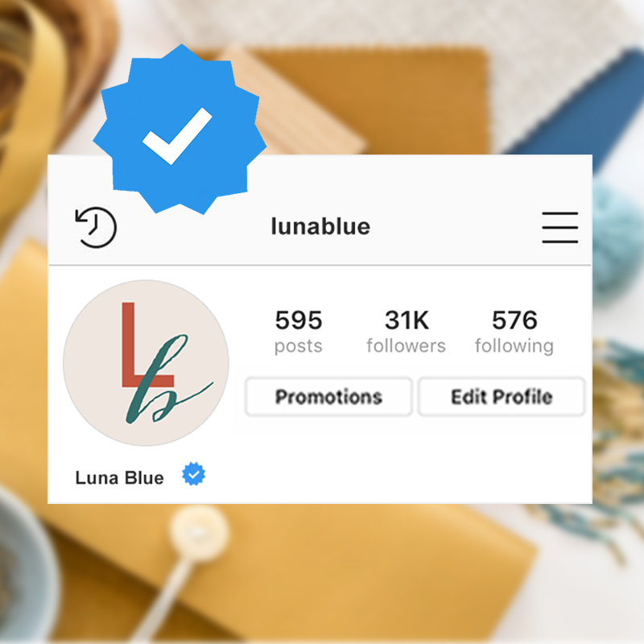Open the Luna Blue profile picture
Image resolution: width=644 pixels, height=644 pixels.
coord(146,363)
